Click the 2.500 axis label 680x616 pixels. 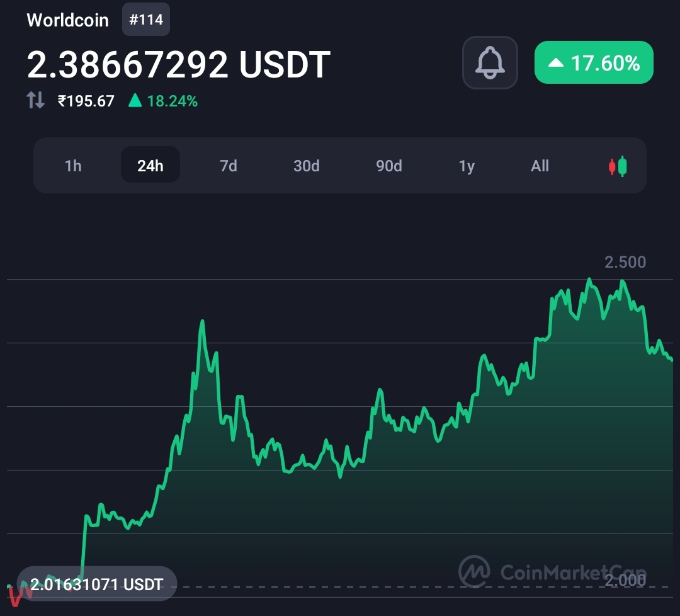(625, 262)
